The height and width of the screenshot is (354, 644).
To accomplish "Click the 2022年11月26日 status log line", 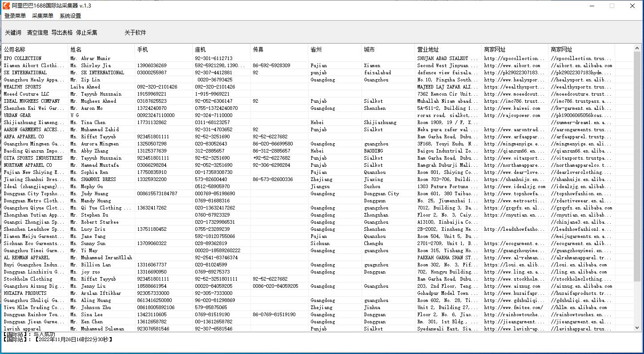I will [x=57, y=339].
